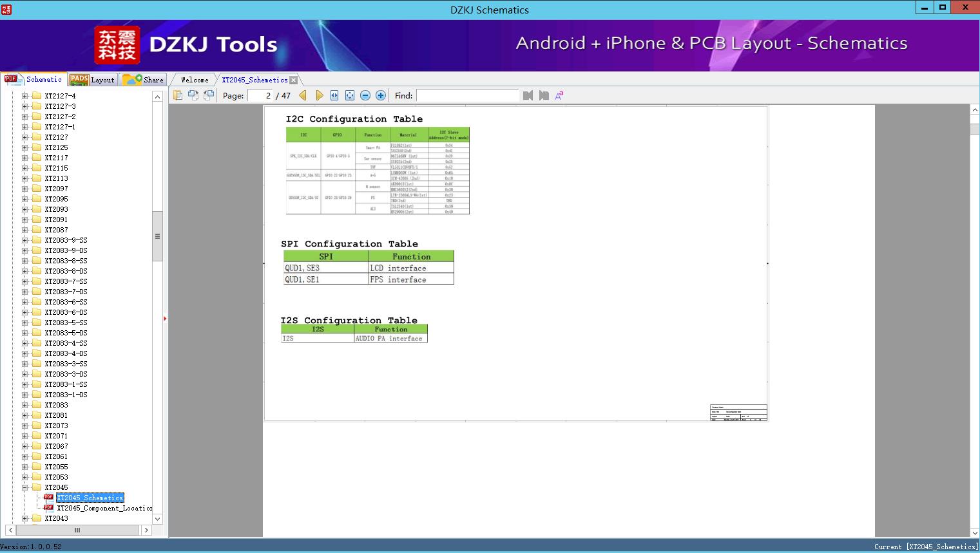The image size is (980, 553).
Task: Click the tree horizontal scrollbar thumb
Action: pyautogui.click(x=77, y=530)
